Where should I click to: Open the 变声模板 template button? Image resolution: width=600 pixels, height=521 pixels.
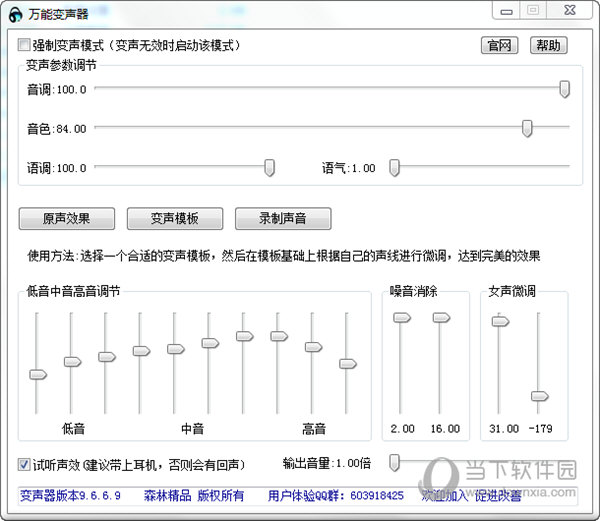[x=175, y=218]
